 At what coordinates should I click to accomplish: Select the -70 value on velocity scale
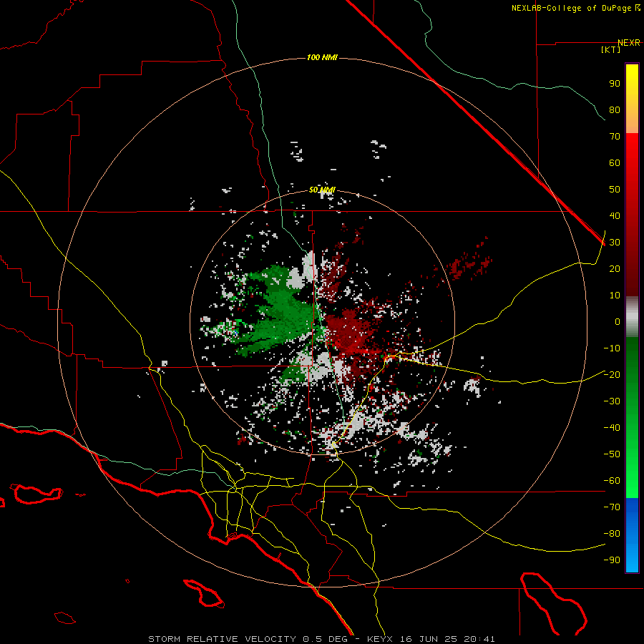click(x=612, y=507)
